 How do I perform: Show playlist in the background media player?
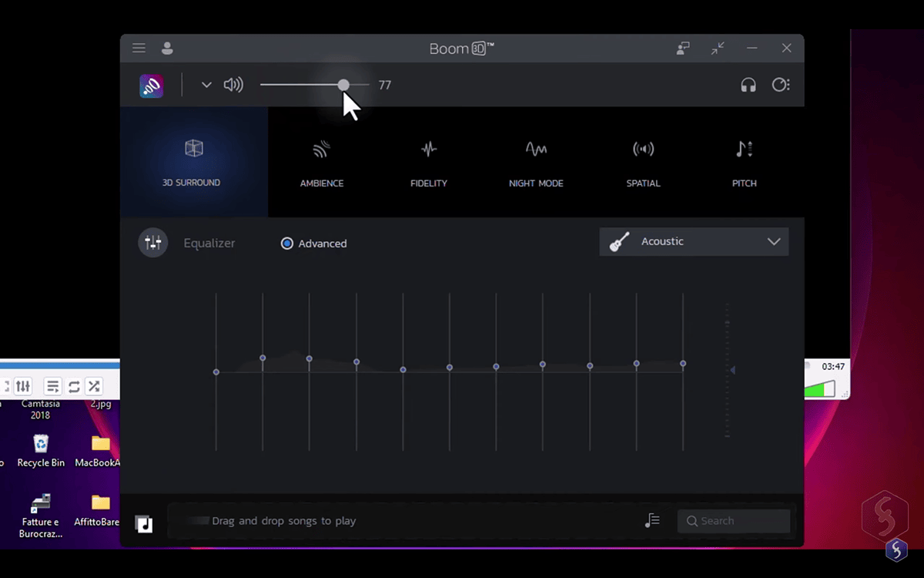click(x=52, y=386)
